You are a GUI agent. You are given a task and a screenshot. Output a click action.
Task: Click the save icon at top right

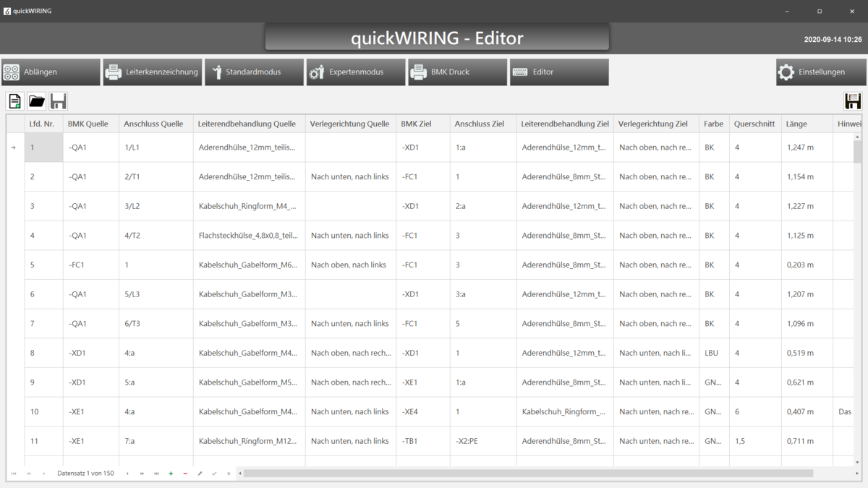click(x=853, y=101)
